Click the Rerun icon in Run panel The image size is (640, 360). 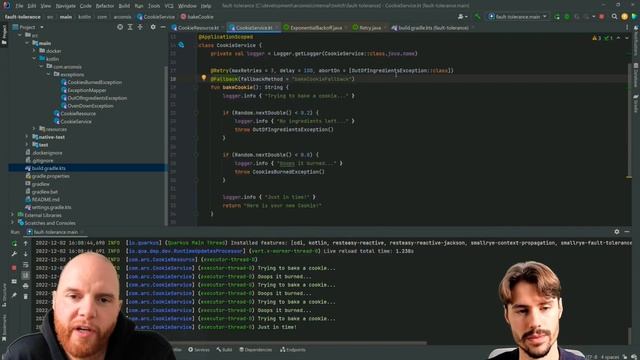coord(14,244)
